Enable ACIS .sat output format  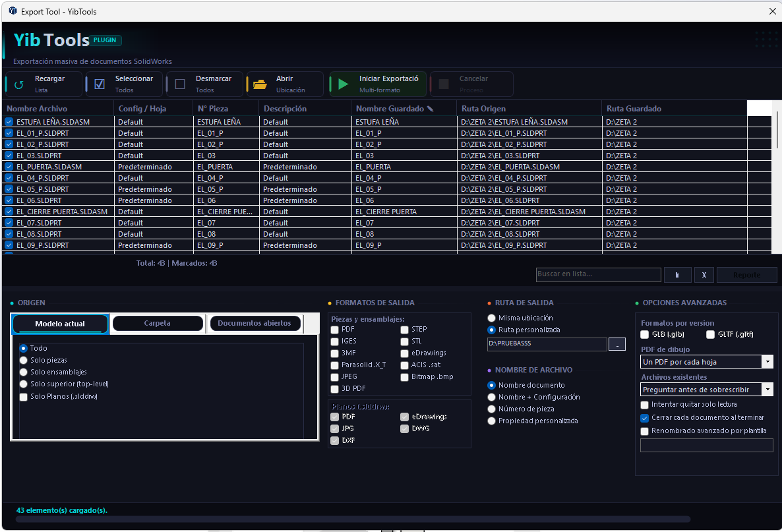pyautogui.click(x=404, y=365)
